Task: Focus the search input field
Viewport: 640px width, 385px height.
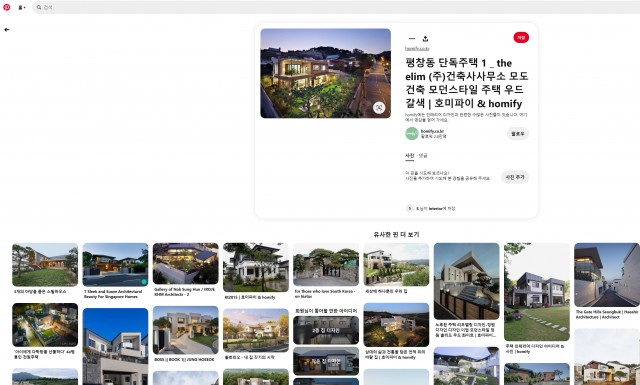Action: (x=336, y=7)
